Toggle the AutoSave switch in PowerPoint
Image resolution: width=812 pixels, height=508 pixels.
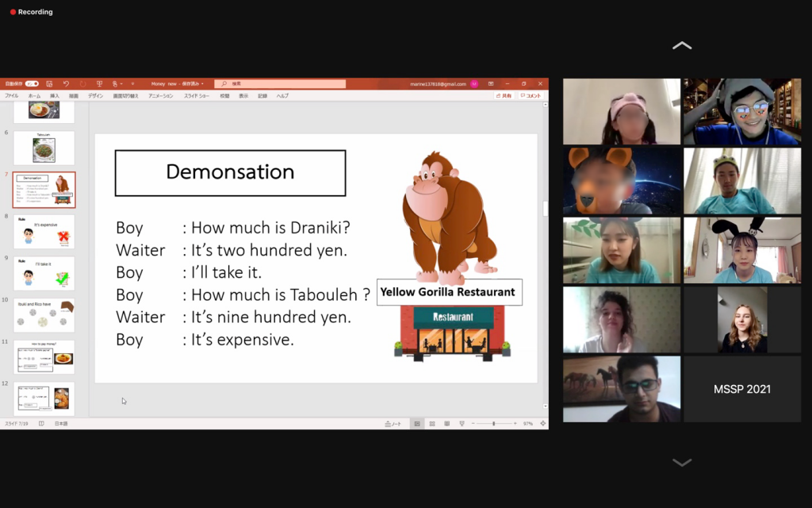pos(32,83)
